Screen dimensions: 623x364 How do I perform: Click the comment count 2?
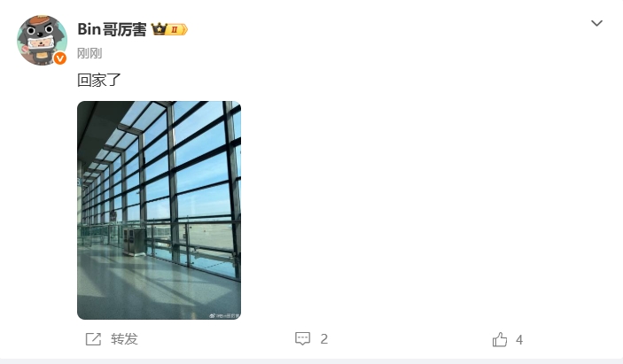coord(324,339)
